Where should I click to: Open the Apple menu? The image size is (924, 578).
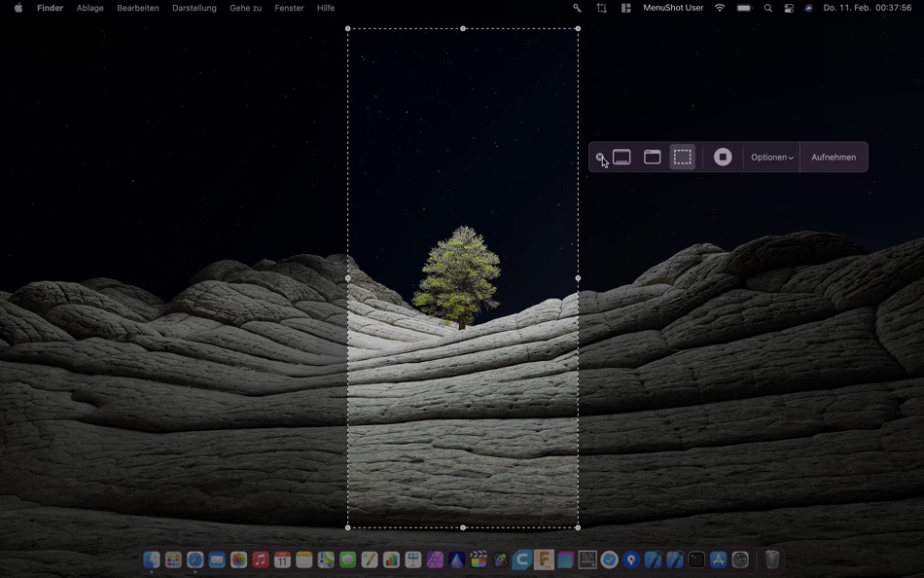(18, 8)
